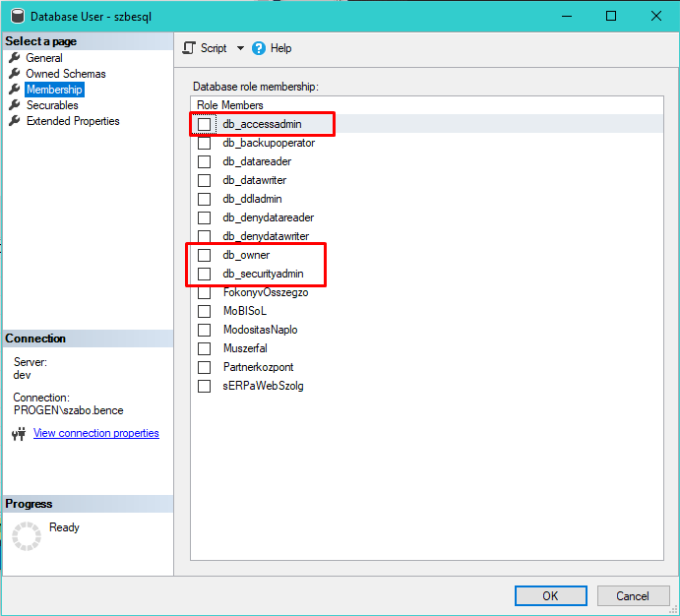This screenshot has width=680, height=616.
Task: Click the wrench icon beside Owned Schemas
Action: pos(15,73)
